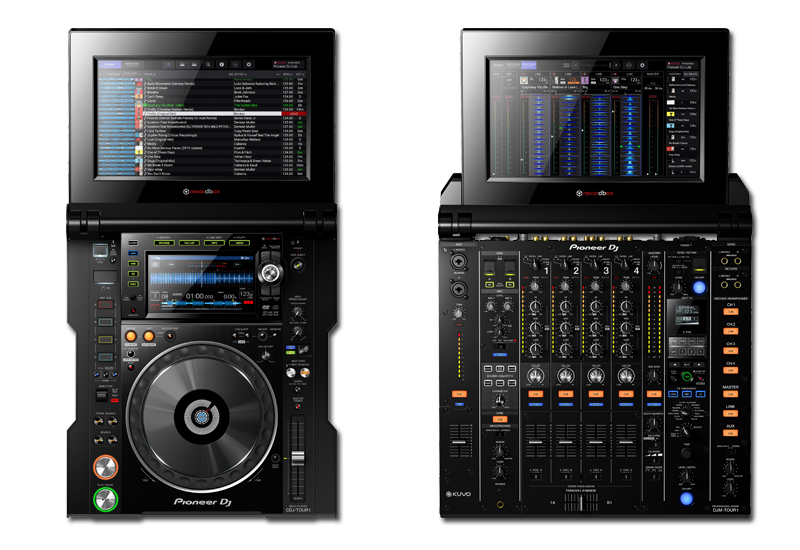Open the info icon in rekordbox browser toolbar
This screenshot has height=550, width=800.
(221, 65)
